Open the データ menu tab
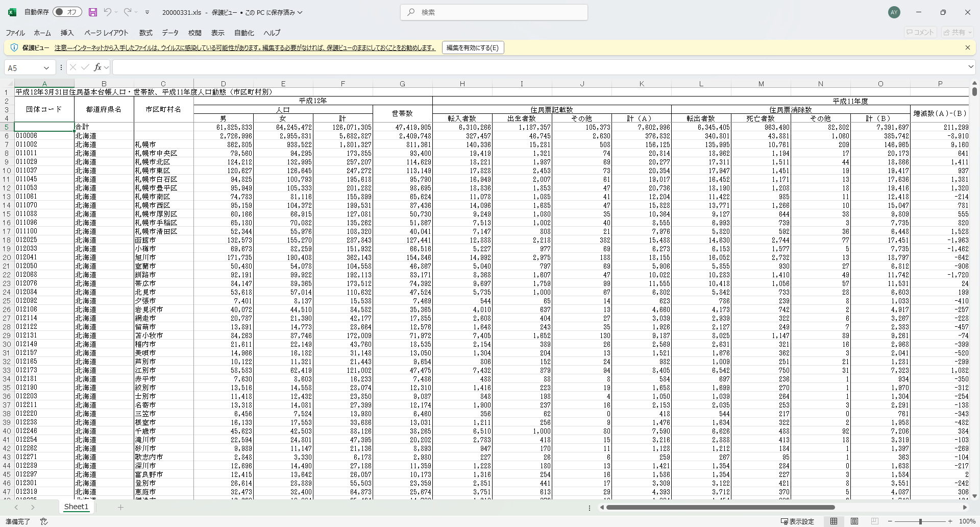 [x=170, y=33]
